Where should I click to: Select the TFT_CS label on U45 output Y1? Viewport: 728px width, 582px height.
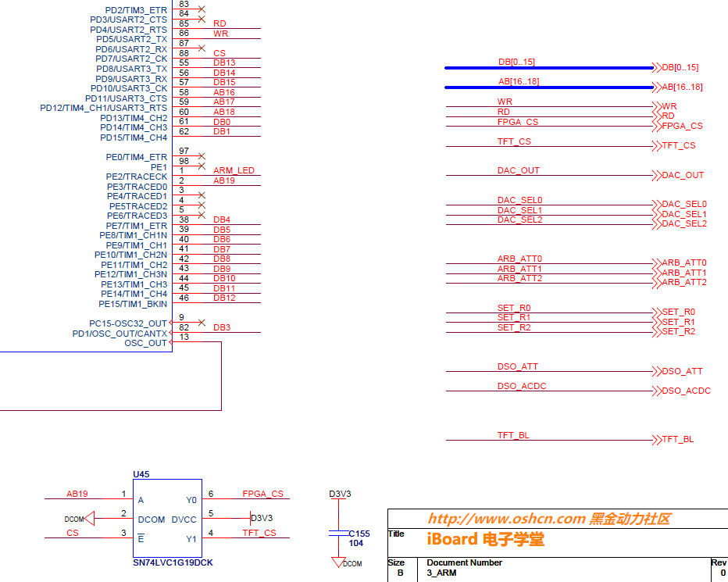coord(259,533)
